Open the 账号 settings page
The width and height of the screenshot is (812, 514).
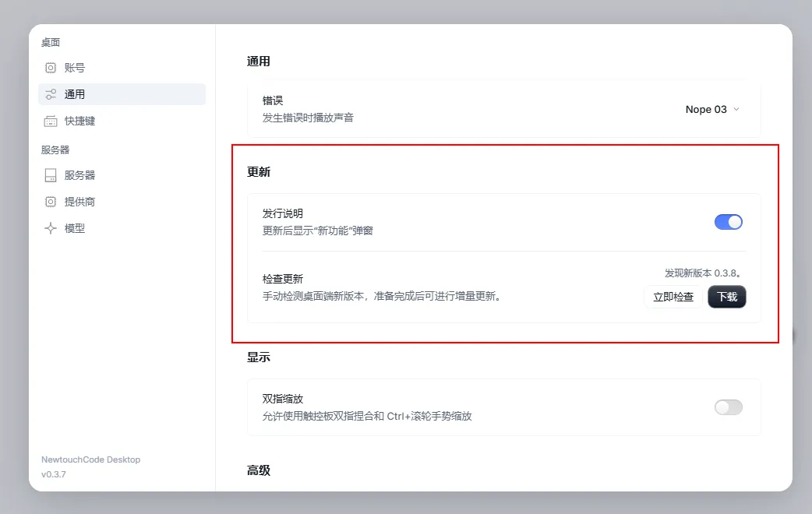click(122, 68)
